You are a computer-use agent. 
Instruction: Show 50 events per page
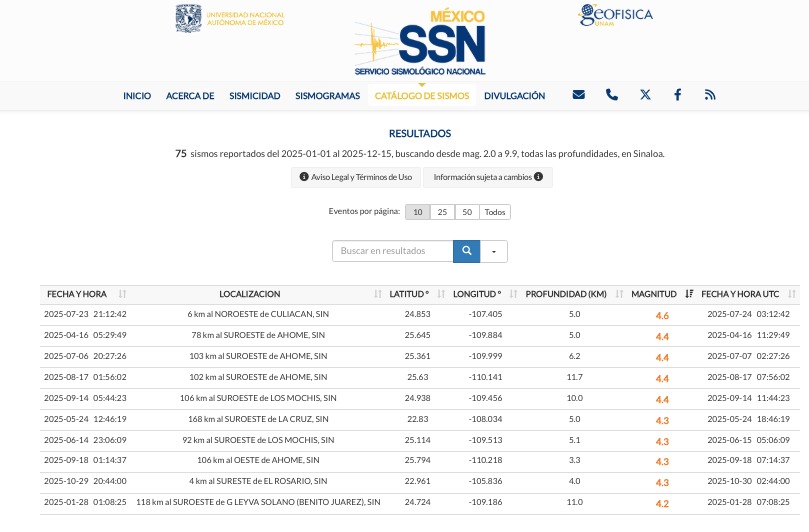point(467,212)
